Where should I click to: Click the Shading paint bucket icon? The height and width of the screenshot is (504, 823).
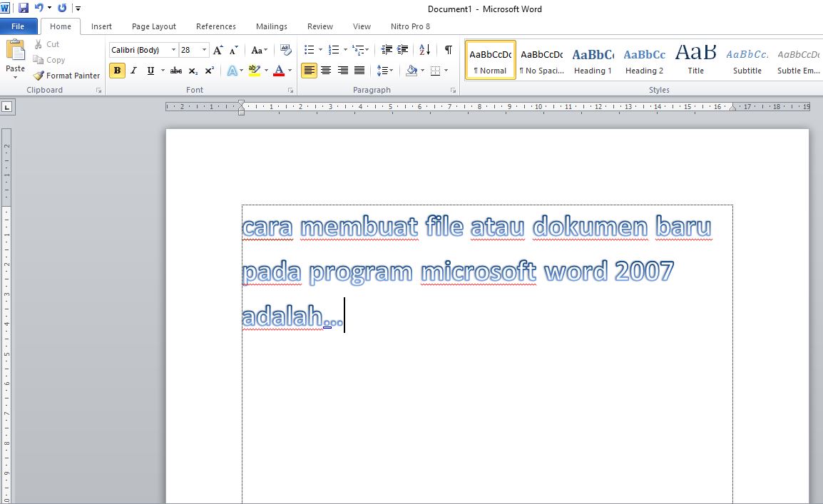[x=411, y=71]
